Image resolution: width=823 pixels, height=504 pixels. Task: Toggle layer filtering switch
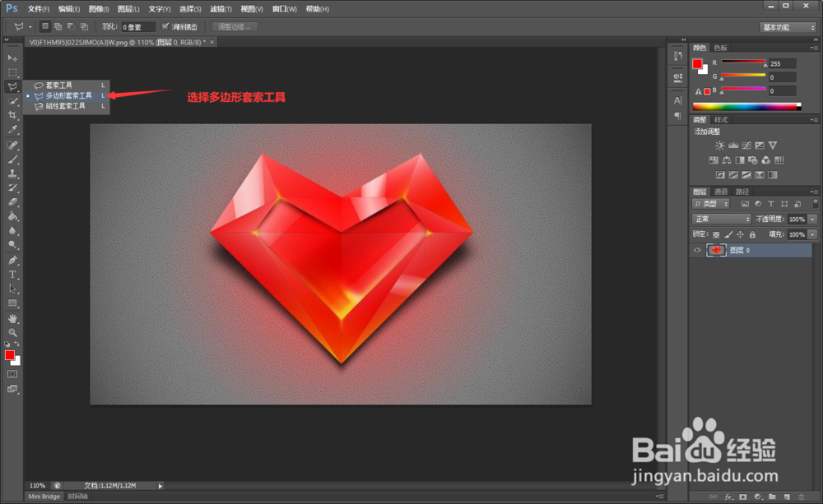pyautogui.click(x=815, y=203)
